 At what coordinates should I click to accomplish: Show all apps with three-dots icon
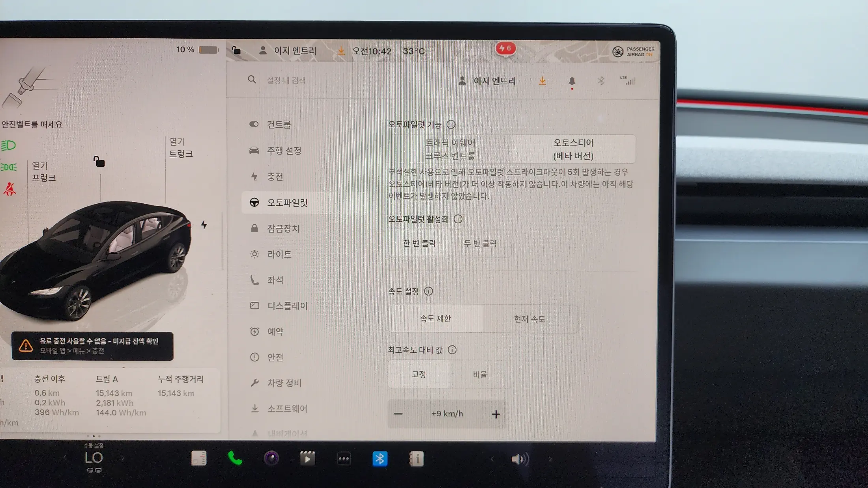[x=344, y=458]
